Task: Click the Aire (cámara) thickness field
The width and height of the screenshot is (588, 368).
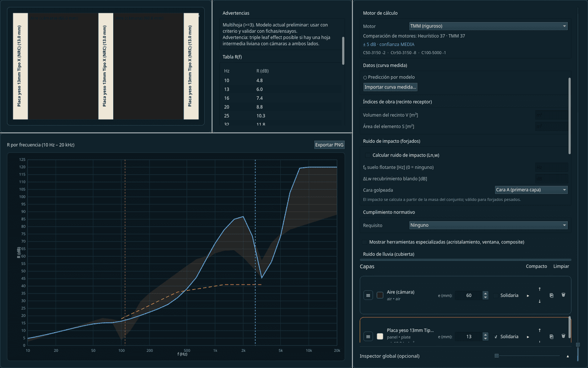Action: [468, 295]
